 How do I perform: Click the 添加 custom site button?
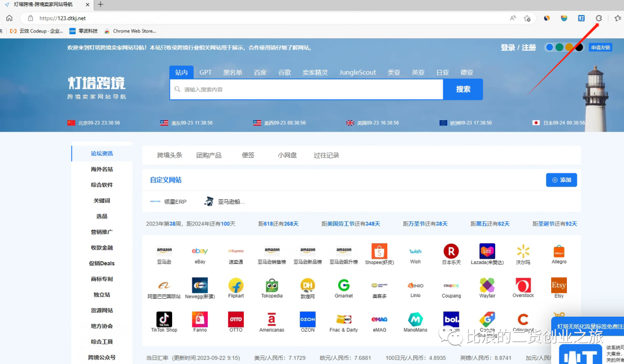pyautogui.click(x=561, y=180)
